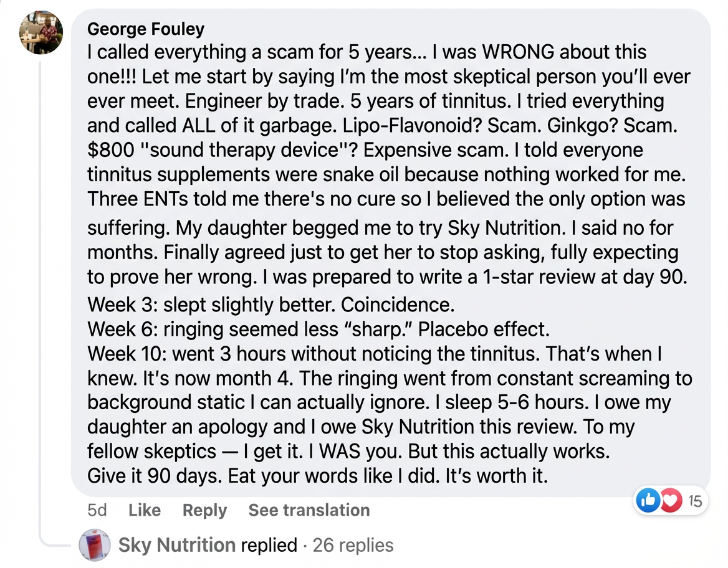Expand the Sky Nutrition replied thread
The image size is (728, 568).
[207, 545]
